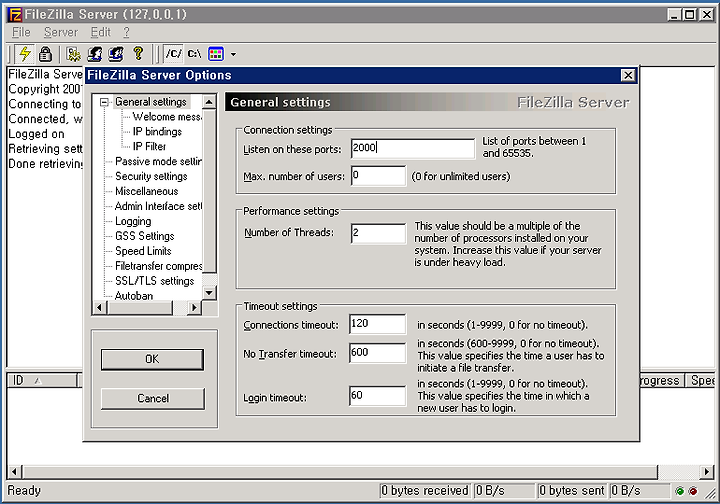720x504 pixels.
Task: Open Passive mode settings page
Action: (x=158, y=162)
